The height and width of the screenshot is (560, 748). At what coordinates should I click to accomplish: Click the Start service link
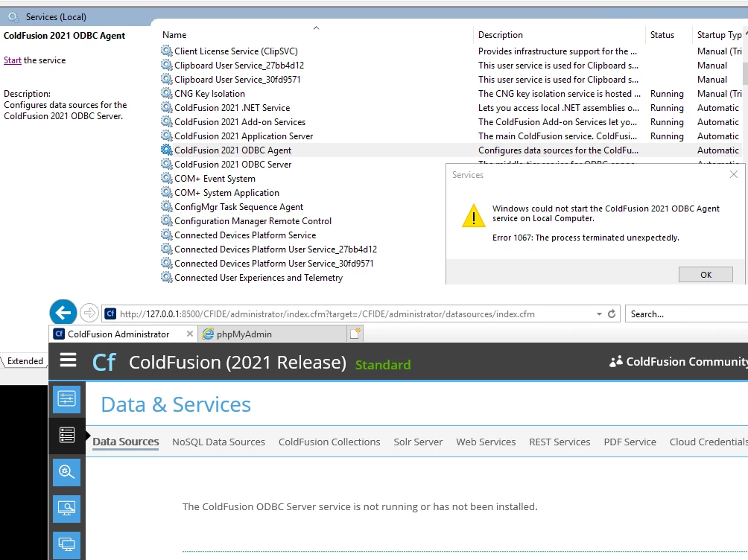[13, 60]
